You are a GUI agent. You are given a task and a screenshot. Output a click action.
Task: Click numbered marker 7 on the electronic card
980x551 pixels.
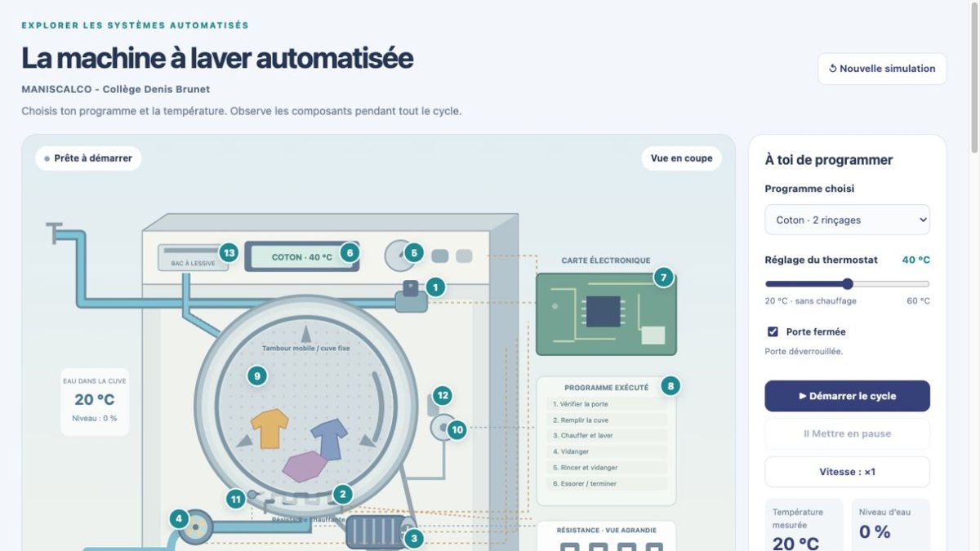tap(663, 278)
